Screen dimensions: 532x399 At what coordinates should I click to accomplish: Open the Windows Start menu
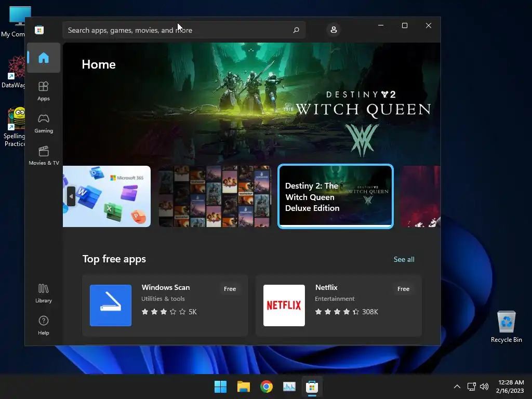tap(220, 387)
